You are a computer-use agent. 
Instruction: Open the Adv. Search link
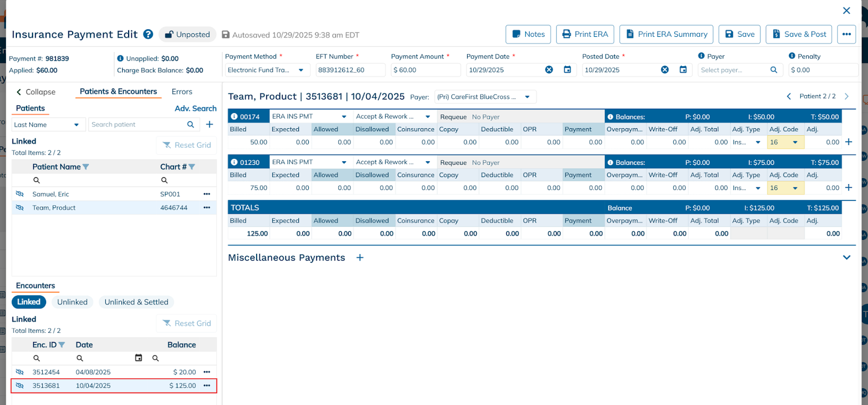pos(195,109)
